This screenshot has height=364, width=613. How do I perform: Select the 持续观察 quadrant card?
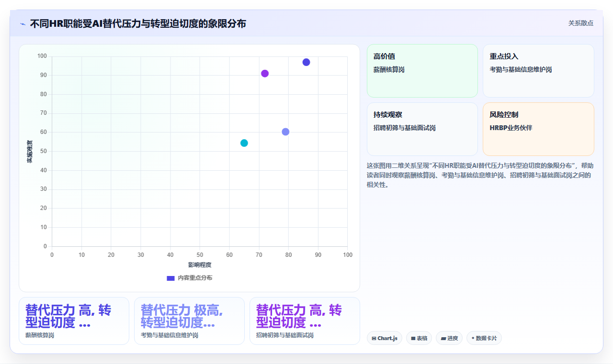click(x=422, y=129)
